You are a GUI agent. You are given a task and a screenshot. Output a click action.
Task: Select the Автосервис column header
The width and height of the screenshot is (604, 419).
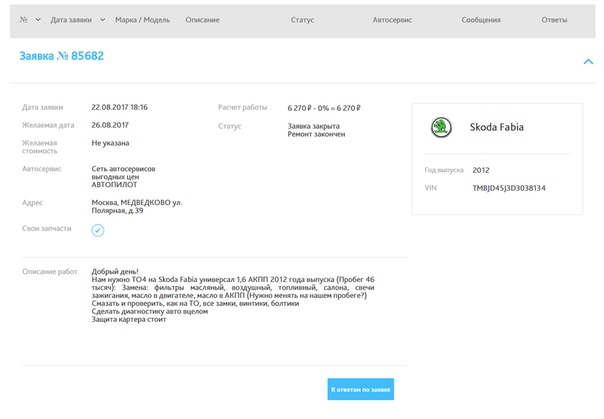coord(392,20)
